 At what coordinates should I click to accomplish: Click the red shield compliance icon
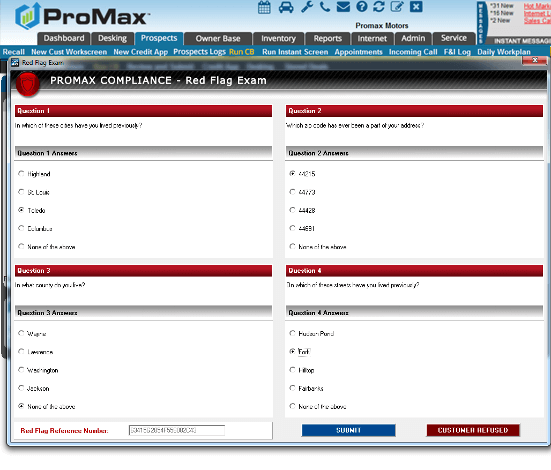(27, 84)
